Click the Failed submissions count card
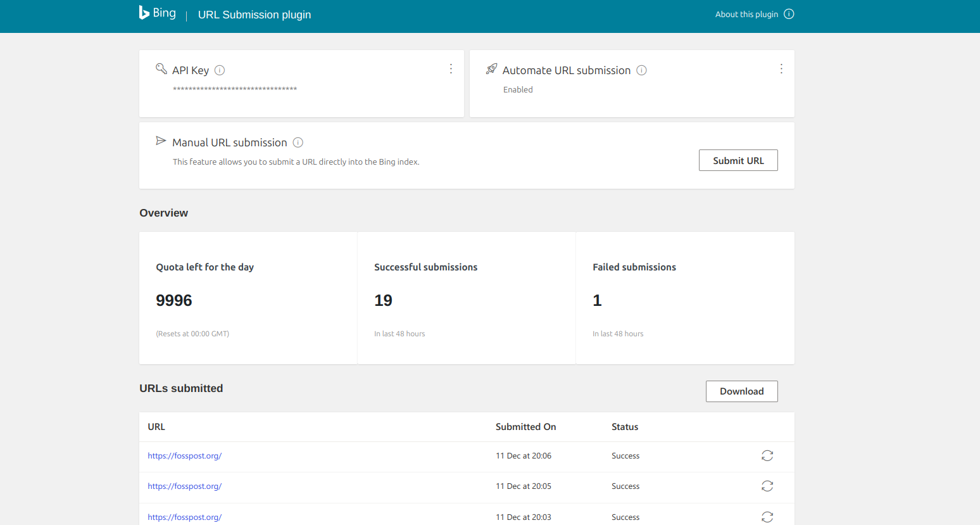This screenshot has width=980, height=525. point(685,298)
